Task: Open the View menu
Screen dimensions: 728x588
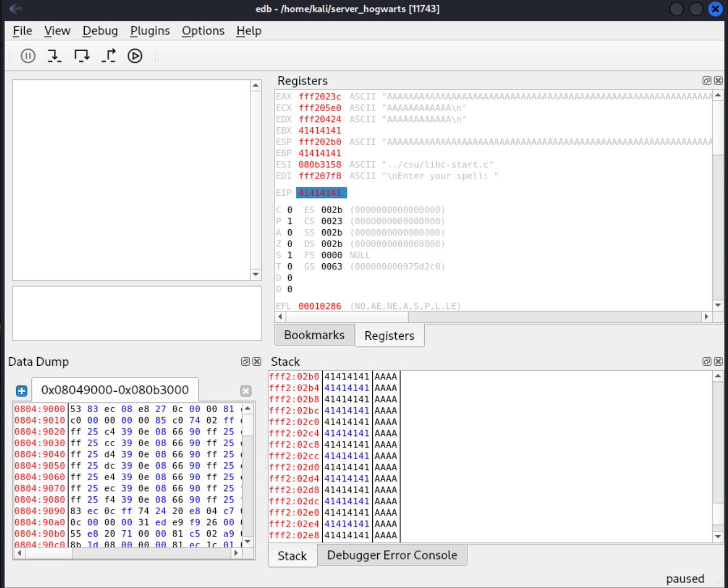Action: 57,31
